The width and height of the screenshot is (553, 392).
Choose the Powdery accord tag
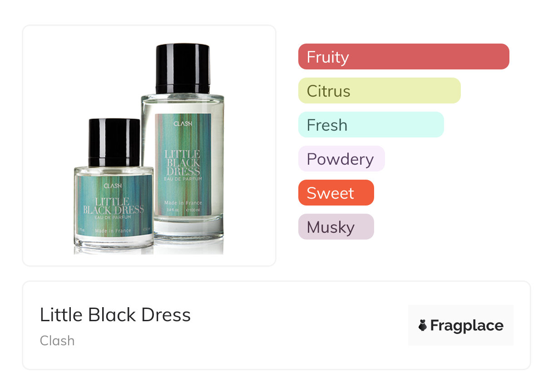click(x=341, y=159)
